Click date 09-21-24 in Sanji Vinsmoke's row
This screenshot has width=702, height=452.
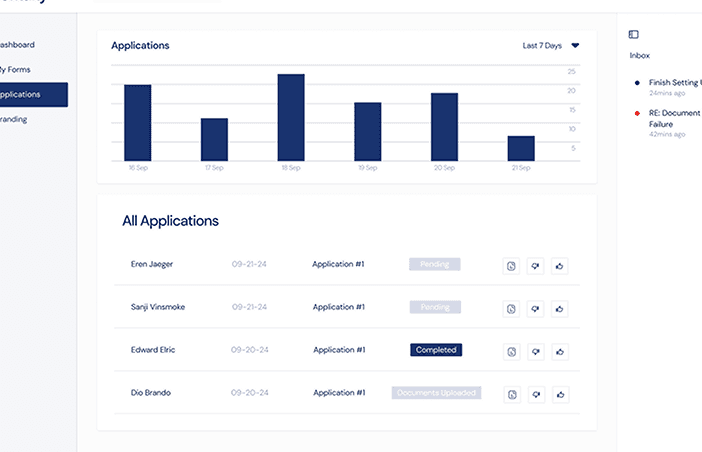[249, 307]
